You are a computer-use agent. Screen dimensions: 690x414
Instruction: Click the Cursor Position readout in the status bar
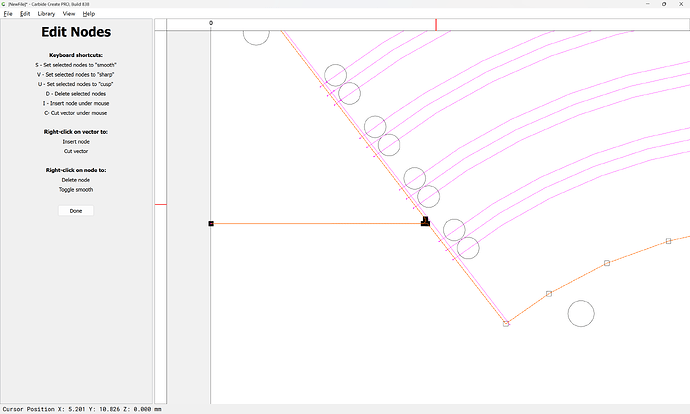(x=76, y=408)
